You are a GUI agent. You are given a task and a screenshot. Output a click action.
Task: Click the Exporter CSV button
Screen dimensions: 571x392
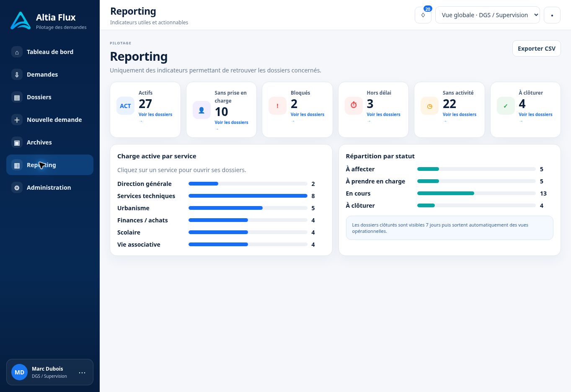[537, 49]
